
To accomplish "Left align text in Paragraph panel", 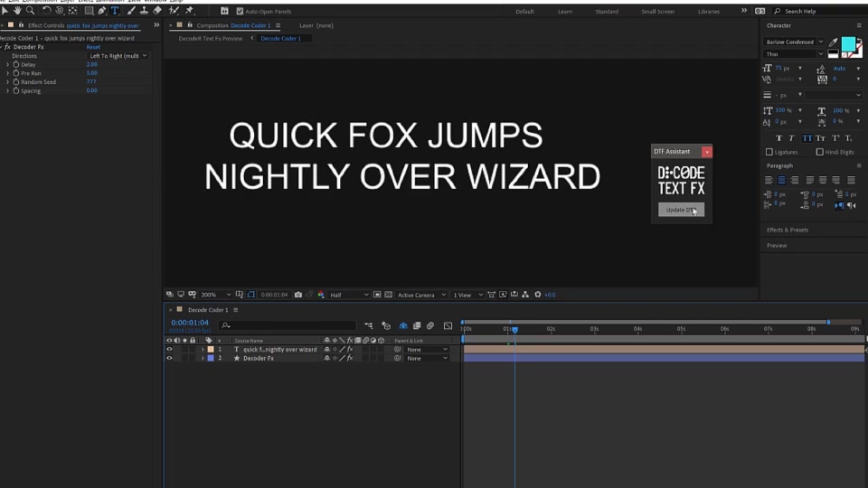I will 769,180.
